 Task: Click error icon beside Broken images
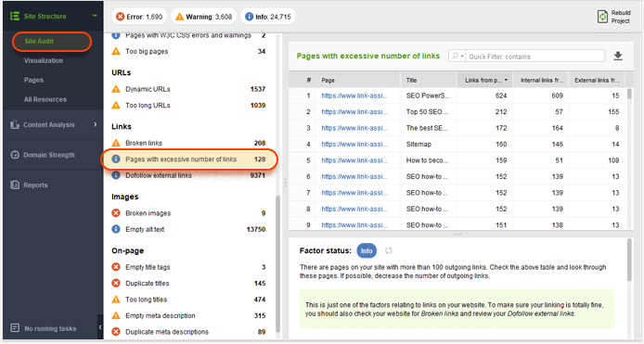pos(116,213)
